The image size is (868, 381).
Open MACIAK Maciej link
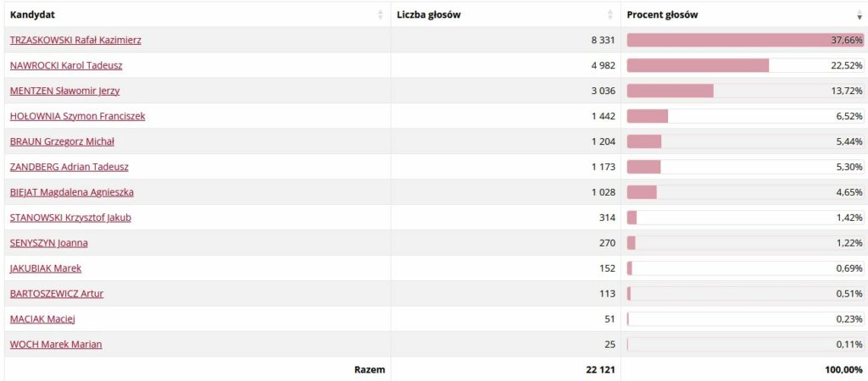tap(42, 319)
